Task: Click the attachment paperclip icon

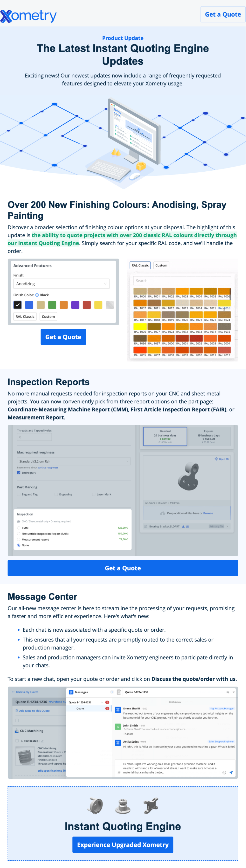Action: [119, 773]
